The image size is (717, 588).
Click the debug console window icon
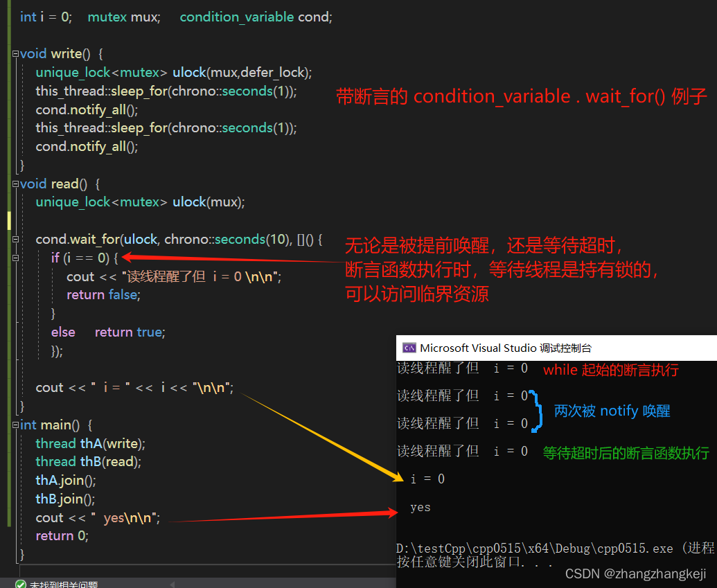(x=409, y=348)
